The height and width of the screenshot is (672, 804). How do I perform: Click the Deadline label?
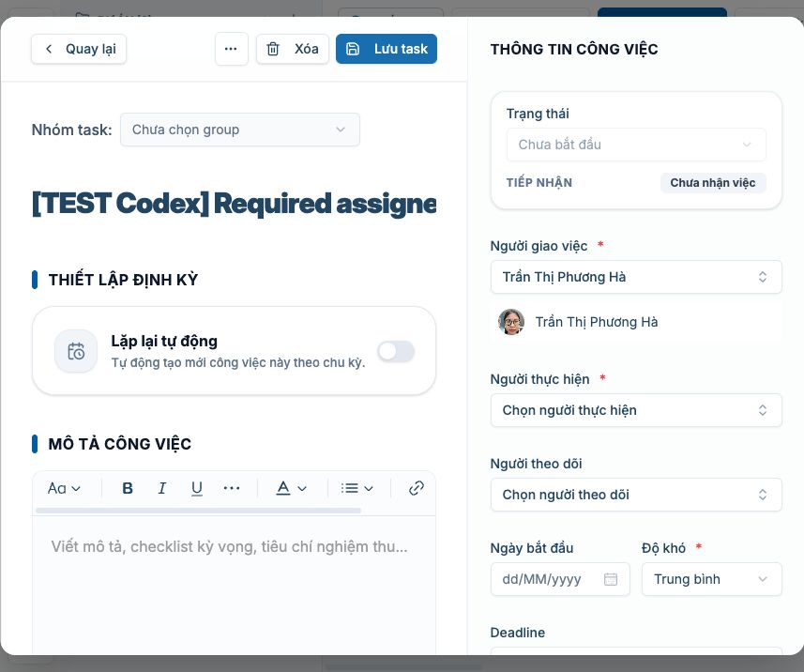click(x=517, y=633)
